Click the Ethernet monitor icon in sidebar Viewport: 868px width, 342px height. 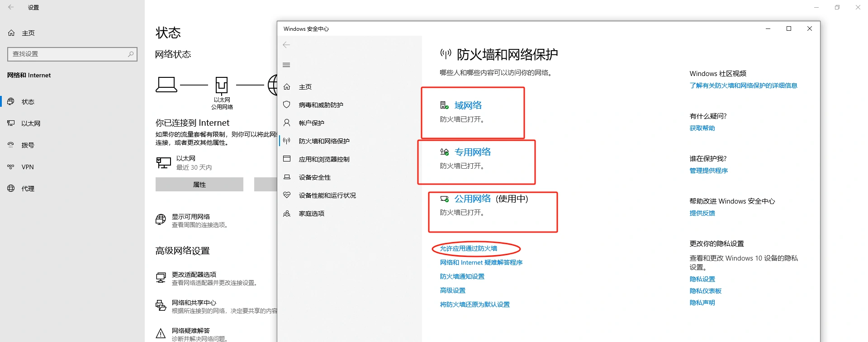[x=11, y=123]
